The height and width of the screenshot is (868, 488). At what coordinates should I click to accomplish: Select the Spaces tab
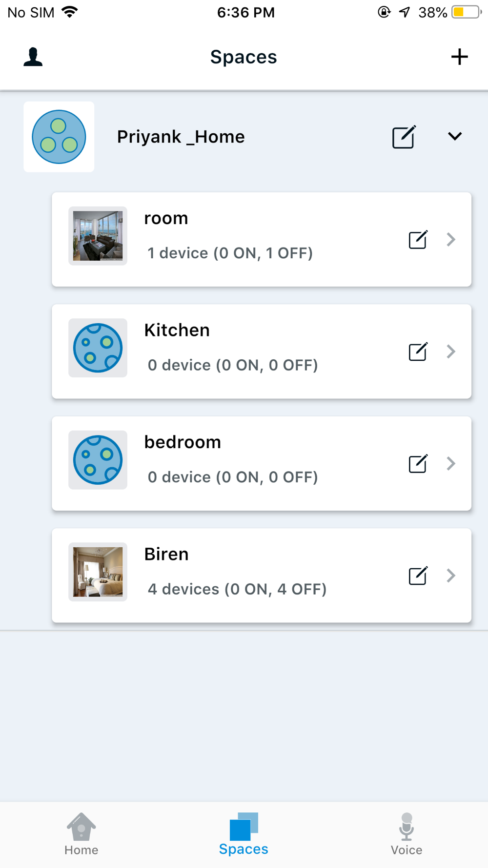tap(244, 834)
